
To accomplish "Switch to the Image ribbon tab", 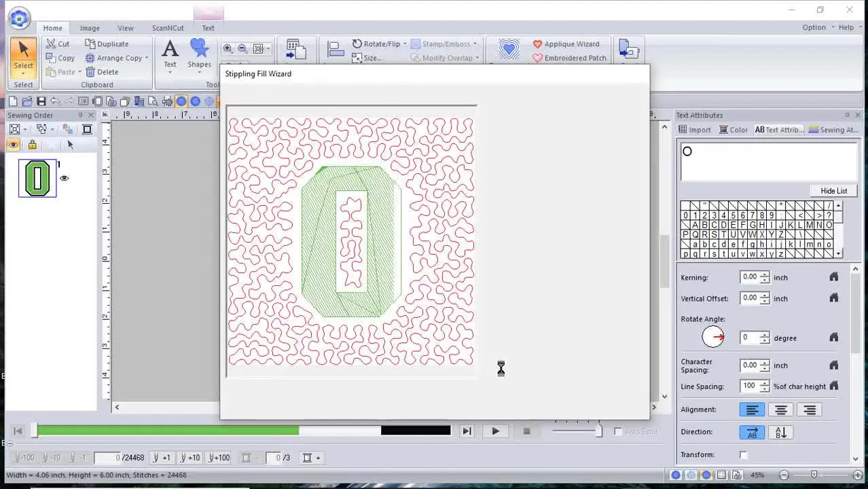I will coord(90,28).
